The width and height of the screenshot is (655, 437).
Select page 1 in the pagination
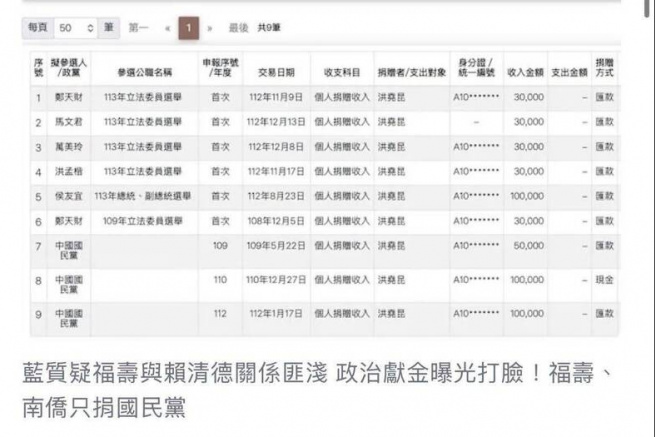coord(188,28)
